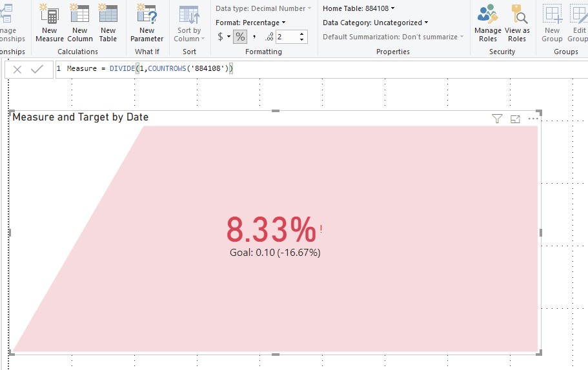Commit the formula with the checkmark
This screenshot has height=370, width=588.
pyautogui.click(x=37, y=69)
